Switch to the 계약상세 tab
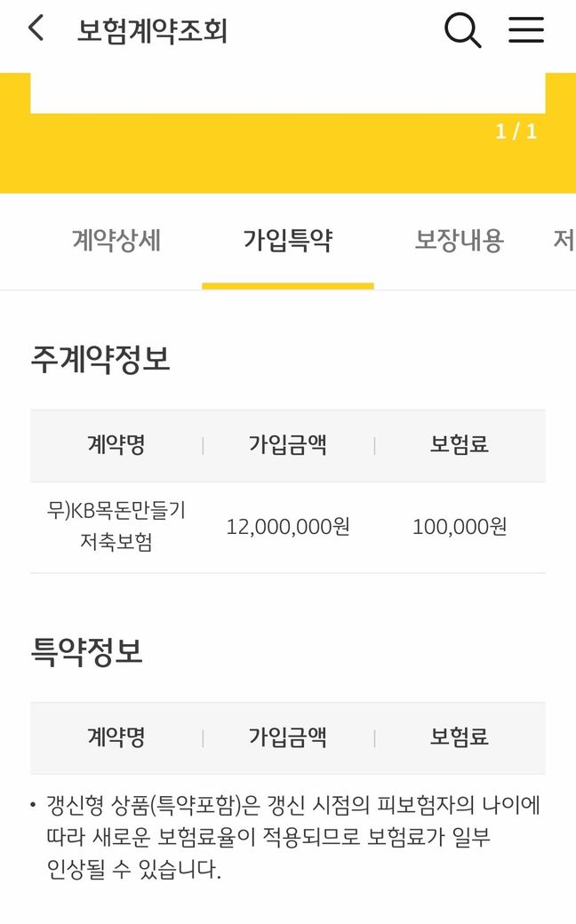 (x=116, y=241)
